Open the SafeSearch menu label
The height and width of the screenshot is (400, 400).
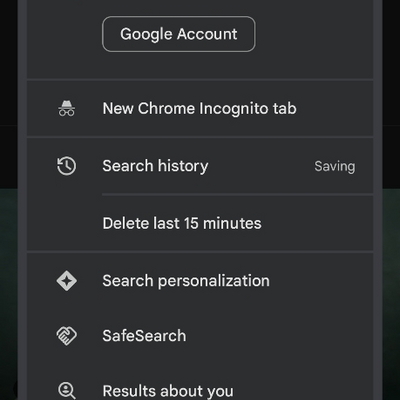click(x=144, y=336)
